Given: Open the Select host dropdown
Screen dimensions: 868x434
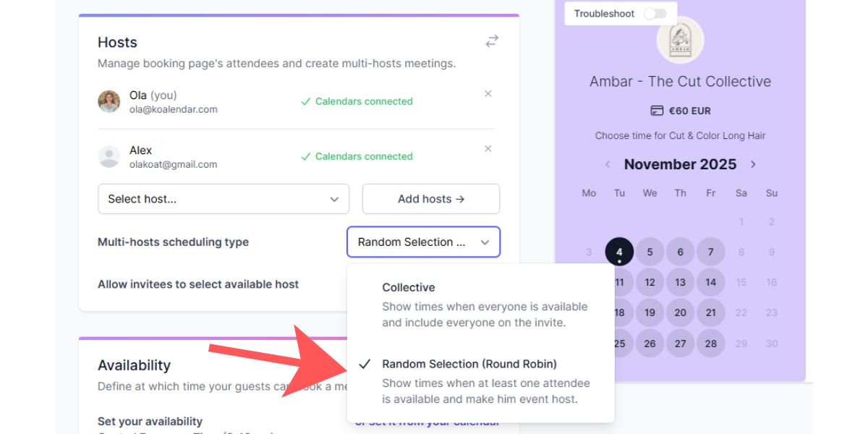Looking at the screenshot, I should click(223, 198).
